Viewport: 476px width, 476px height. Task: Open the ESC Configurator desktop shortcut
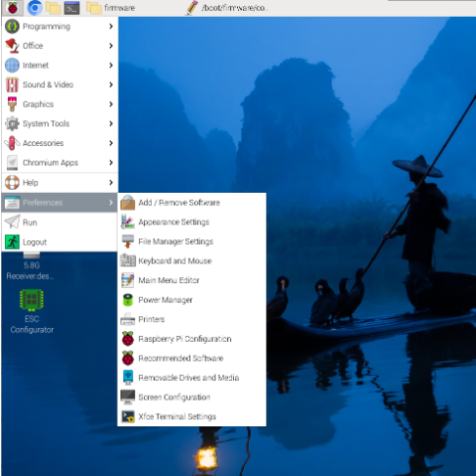(31, 311)
